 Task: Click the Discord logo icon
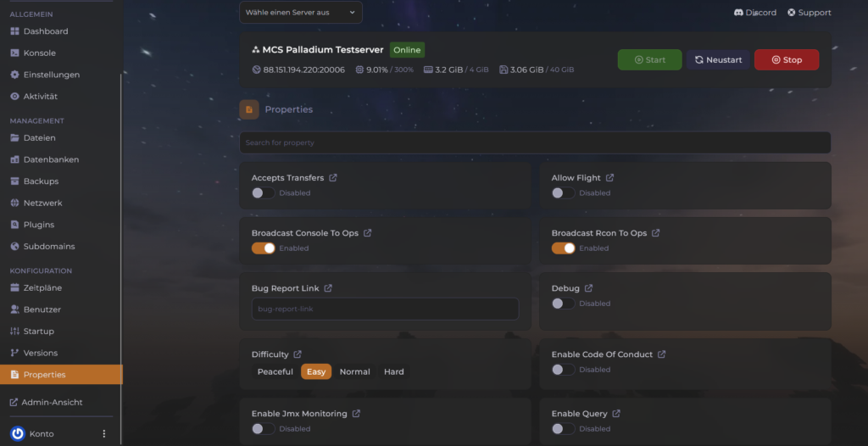pyautogui.click(x=738, y=12)
